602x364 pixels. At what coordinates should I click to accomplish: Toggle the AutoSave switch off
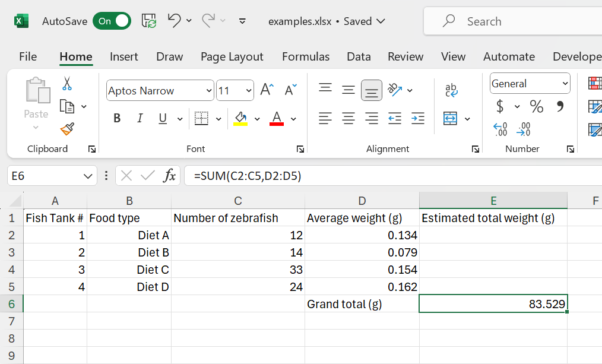[112, 21]
